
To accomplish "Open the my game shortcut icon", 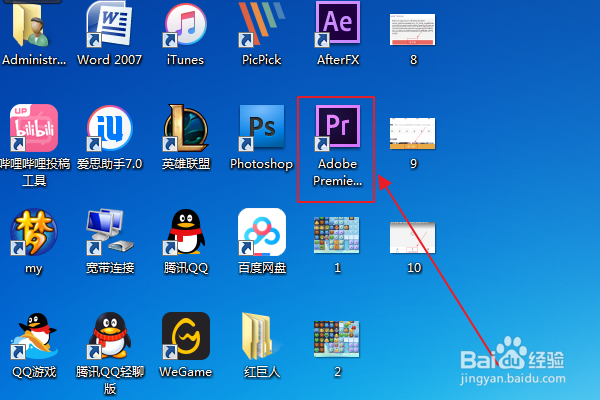I will coord(34,232).
